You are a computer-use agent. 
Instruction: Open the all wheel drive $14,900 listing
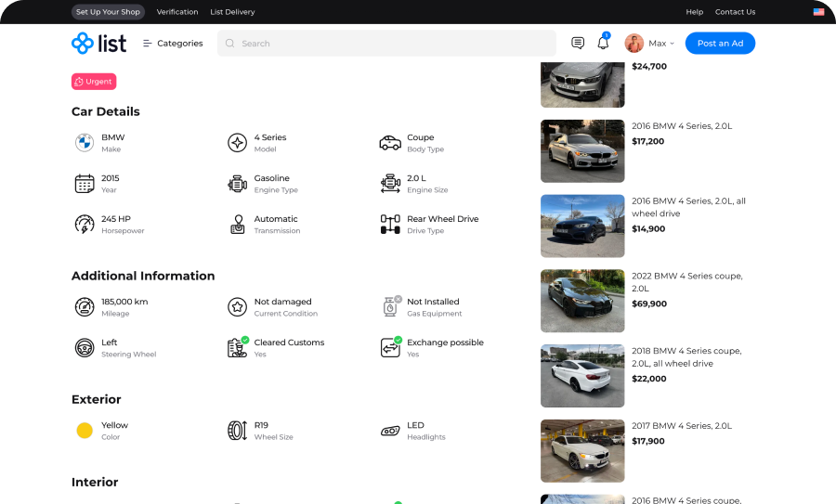688,207
